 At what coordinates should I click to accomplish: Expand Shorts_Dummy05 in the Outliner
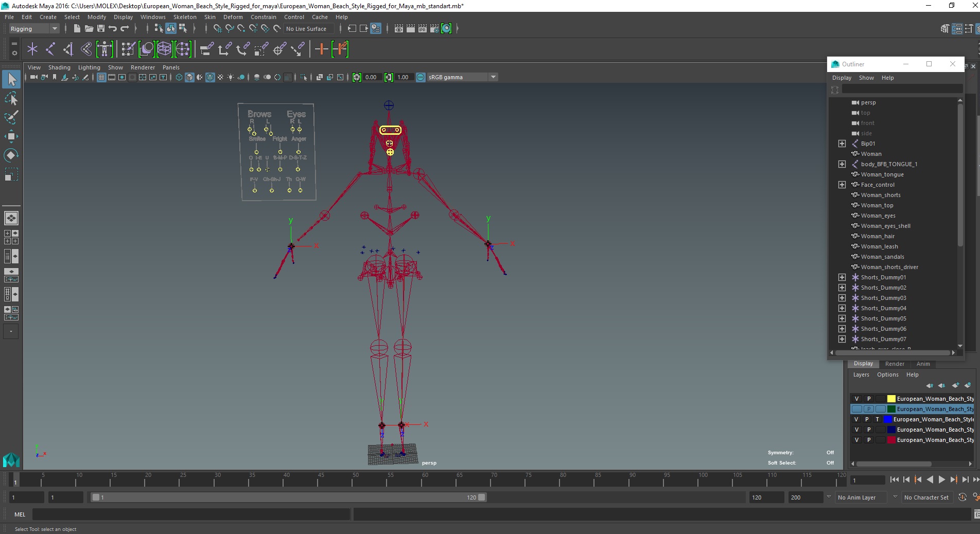pyautogui.click(x=842, y=318)
